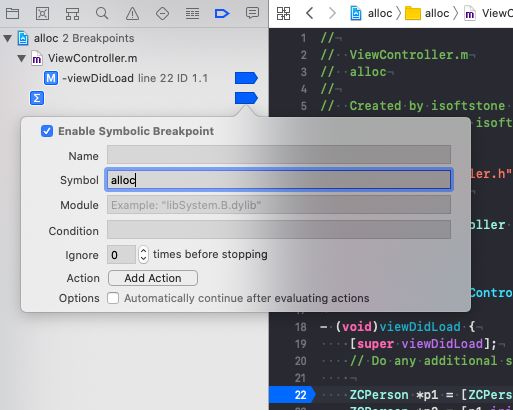Image resolution: width=513 pixels, height=410 pixels.
Task: Open the Find navigator magnifier icon
Action: point(102,14)
